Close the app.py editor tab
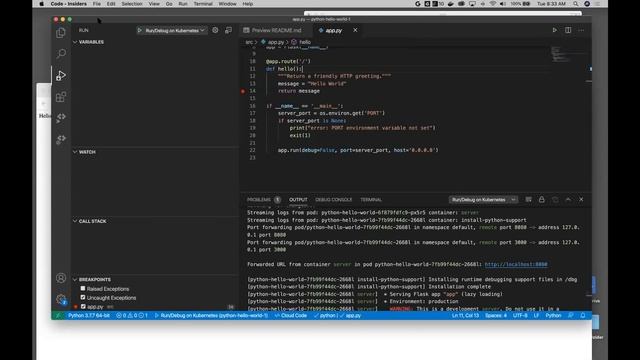Image resolution: width=640 pixels, height=360 pixels. tap(355, 30)
